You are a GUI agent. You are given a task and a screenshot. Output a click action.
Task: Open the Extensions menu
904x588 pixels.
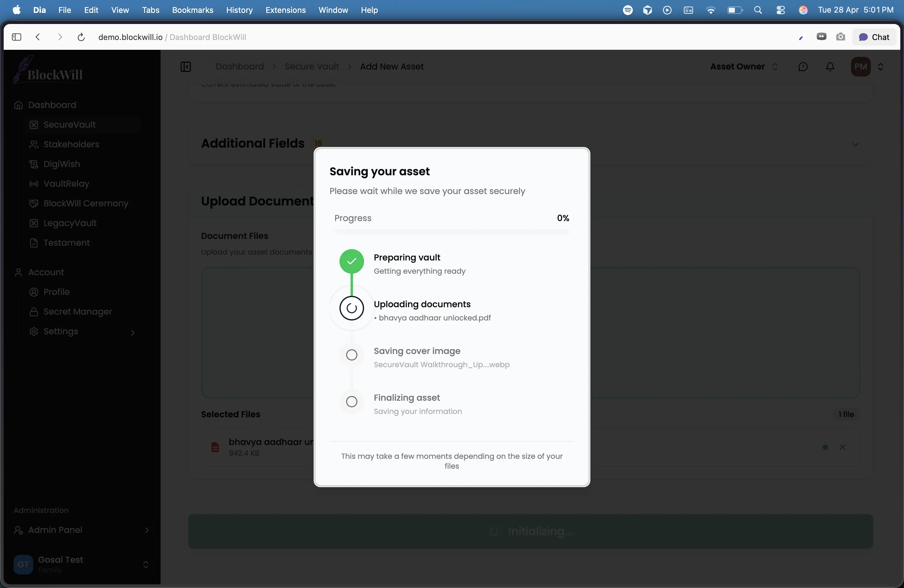285,10
